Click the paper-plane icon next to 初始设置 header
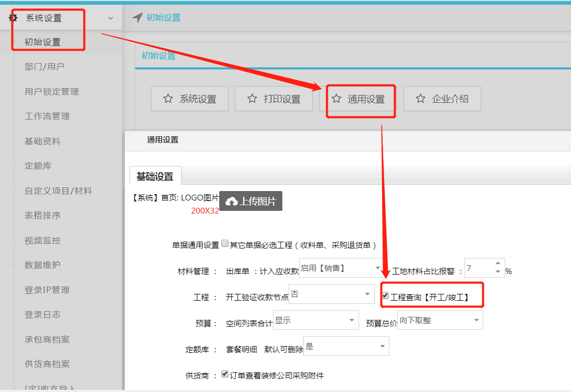 (137, 17)
